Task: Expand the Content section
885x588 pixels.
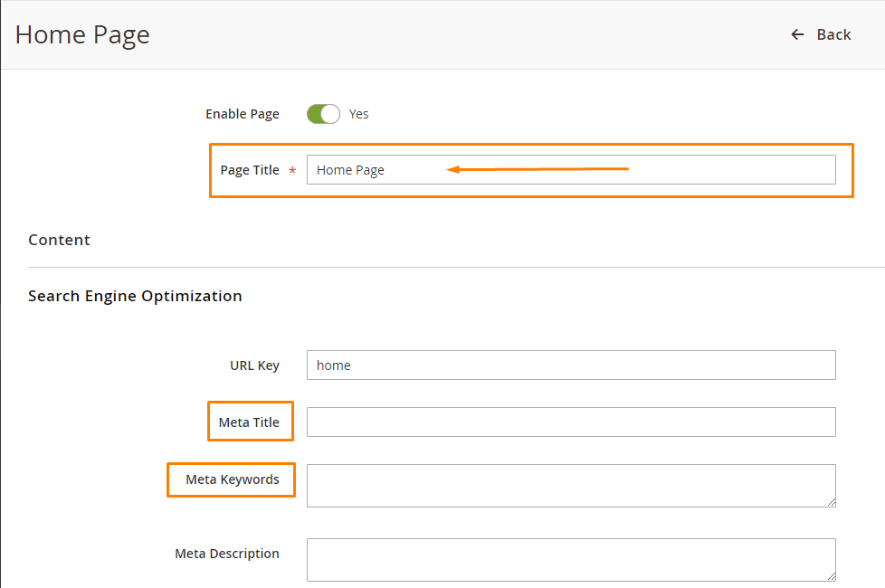Action: pyautogui.click(x=59, y=240)
